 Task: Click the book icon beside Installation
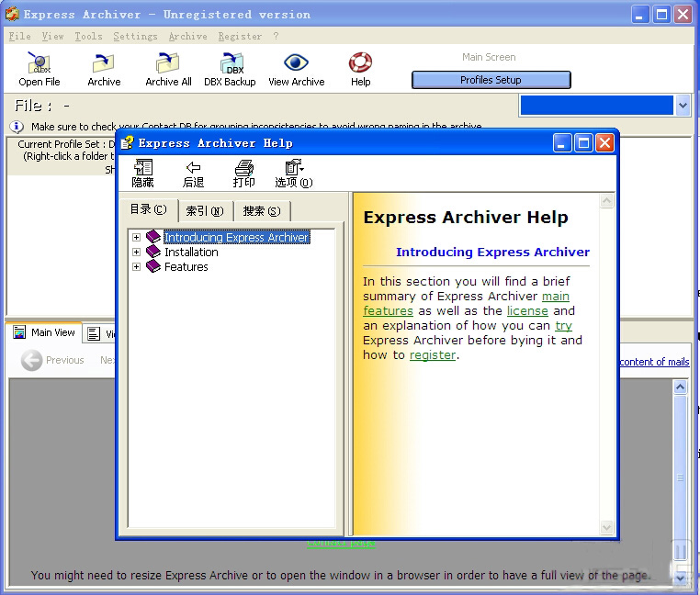153,252
